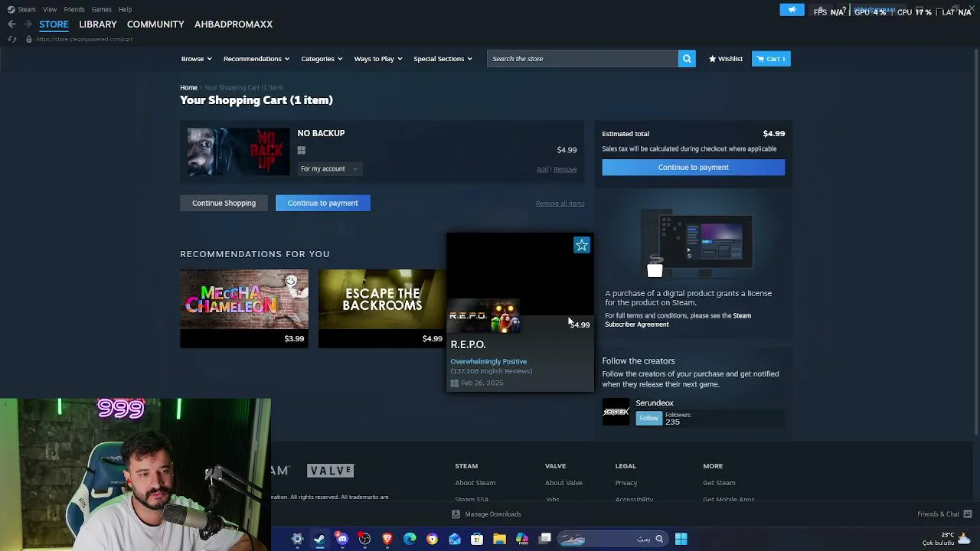Click Continue to payment under Estimated total
The width and height of the screenshot is (980, 551).
point(694,168)
